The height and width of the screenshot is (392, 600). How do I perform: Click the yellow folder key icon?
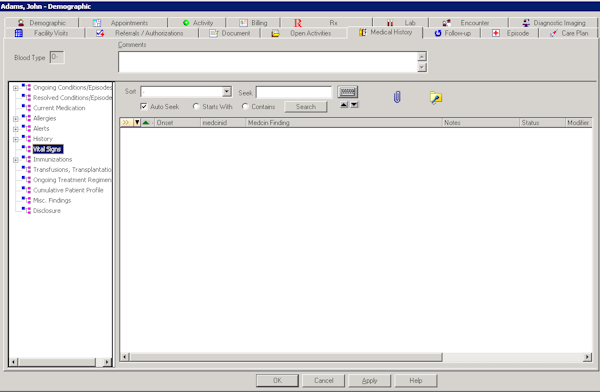pos(436,98)
